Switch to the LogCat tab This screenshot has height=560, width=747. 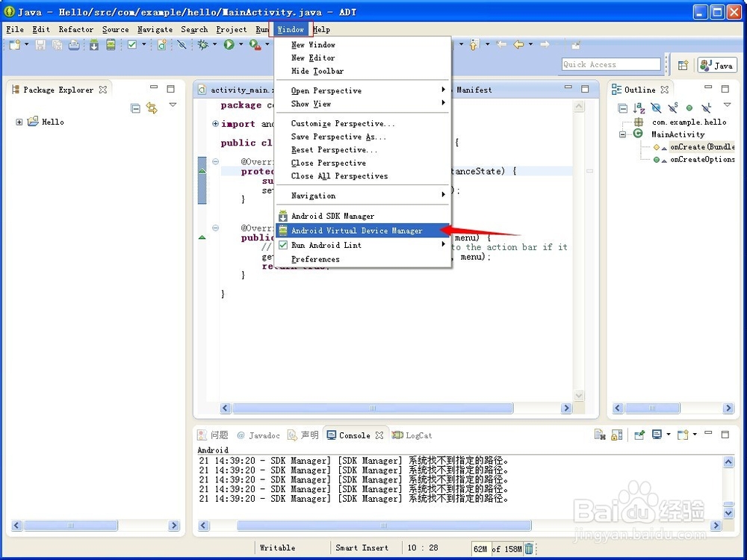click(x=412, y=435)
